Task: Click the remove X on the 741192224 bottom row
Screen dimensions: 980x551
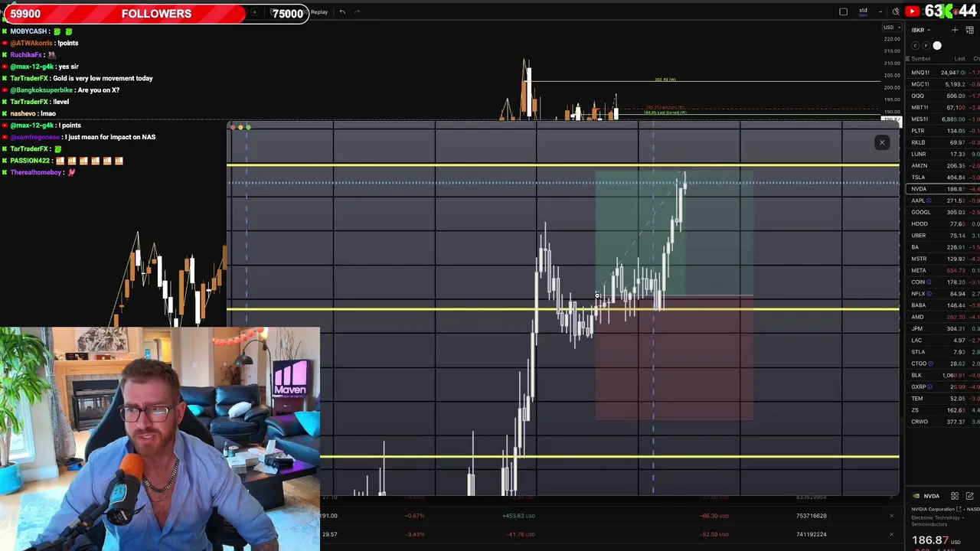Action: 891,534
